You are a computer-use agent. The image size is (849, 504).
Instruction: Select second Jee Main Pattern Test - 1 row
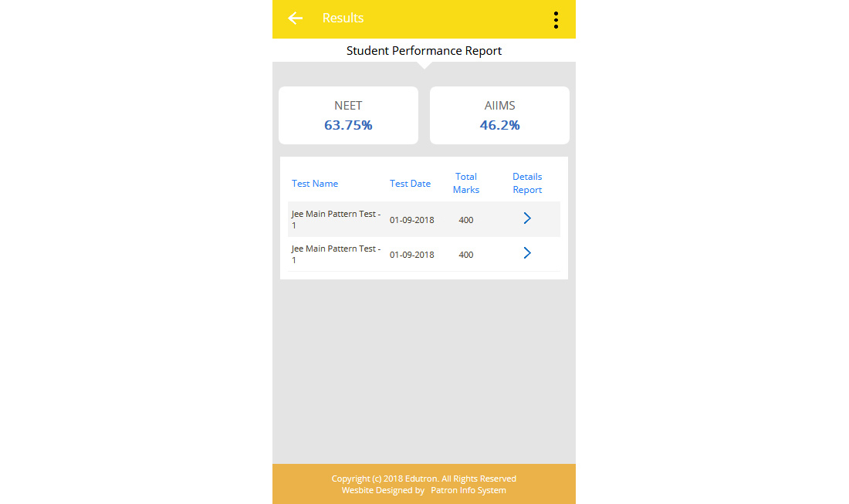point(336,254)
